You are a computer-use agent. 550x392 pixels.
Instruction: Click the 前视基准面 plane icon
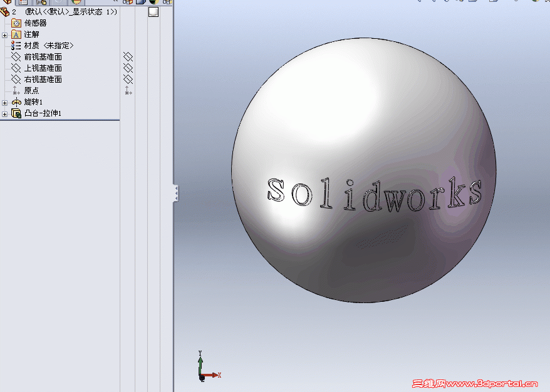click(x=16, y=57)
